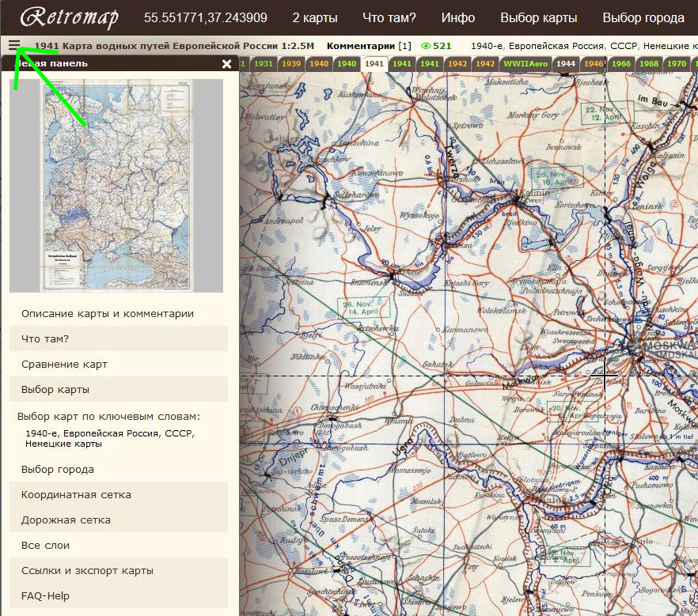Close the left panel with X
Viewport: 698px width, 616px height.
point(227,64)
